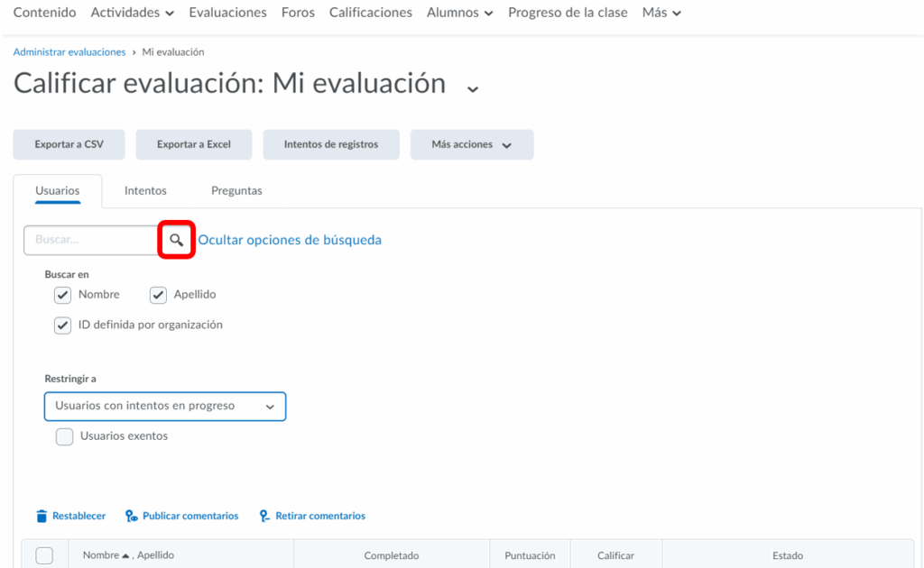The image size is (924, 568).
Task: Click the Ocultar opciones de búsqueda link
Action: pos(290,241)
